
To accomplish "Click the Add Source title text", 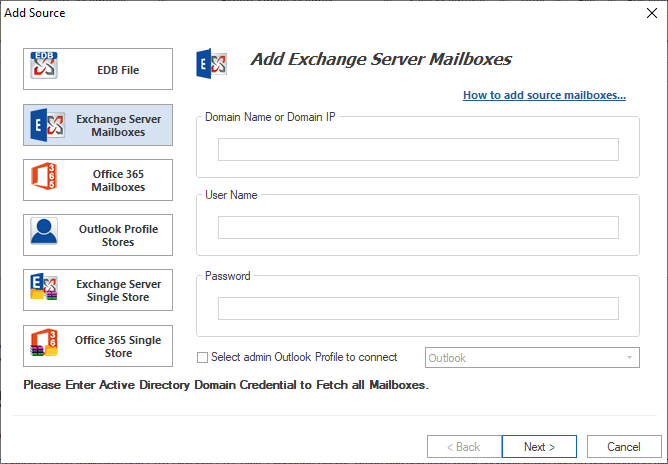I will (35, 13).
